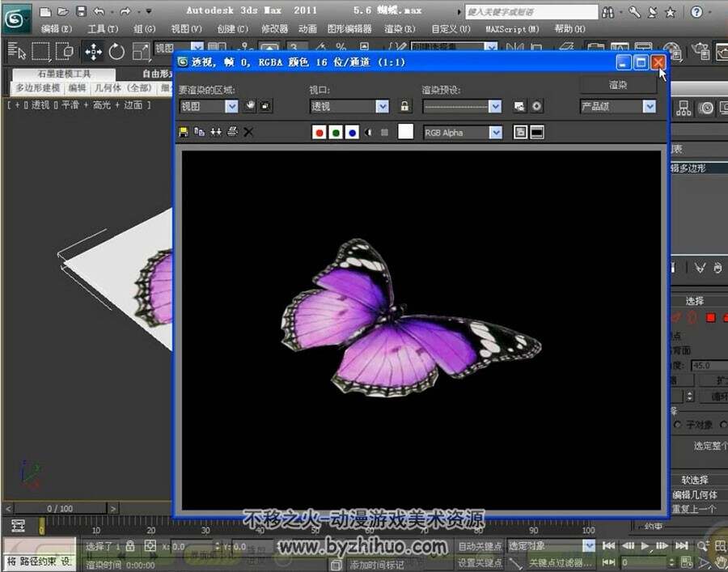728x572 pixels.
Task: Clear the rendered frame with the X icon
Action: click(x=248, y=133)
